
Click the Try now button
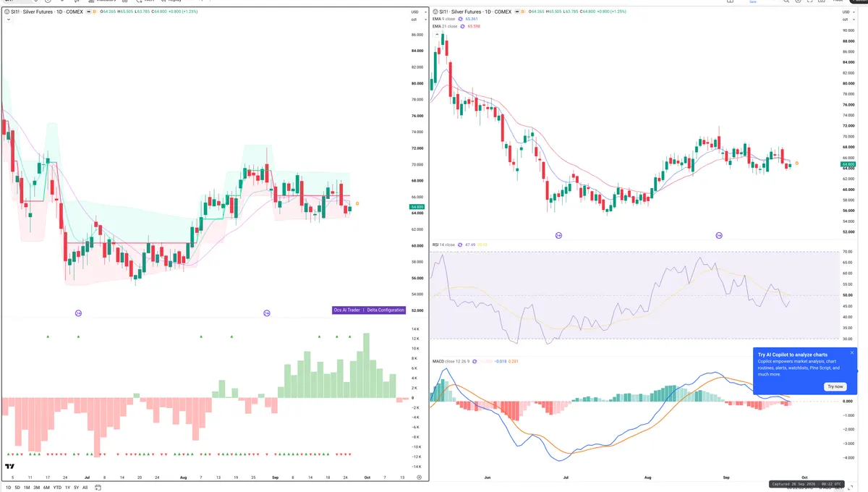(x=835, y=386)
